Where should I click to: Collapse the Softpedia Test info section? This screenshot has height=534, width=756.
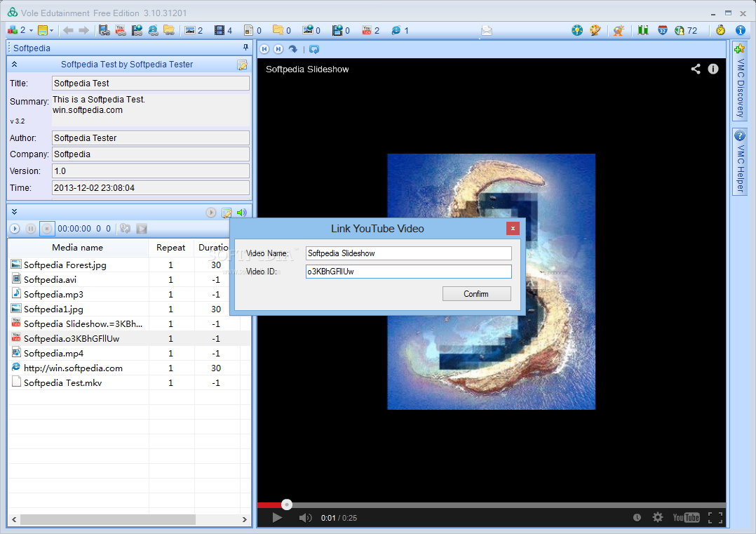15,64
